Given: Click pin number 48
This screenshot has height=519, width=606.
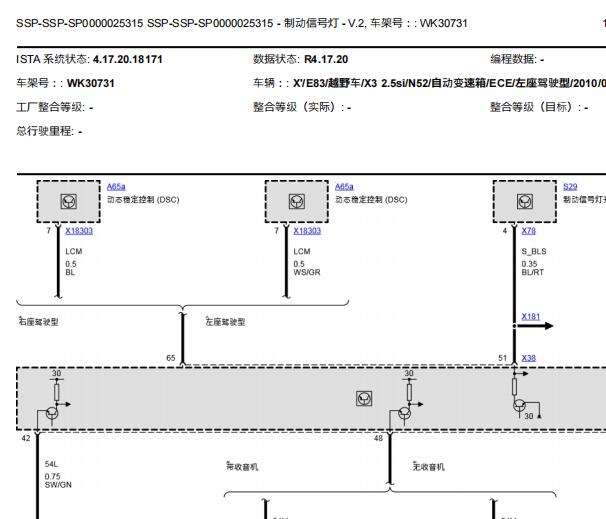Looking at the screenshot, I should (378, 438).
